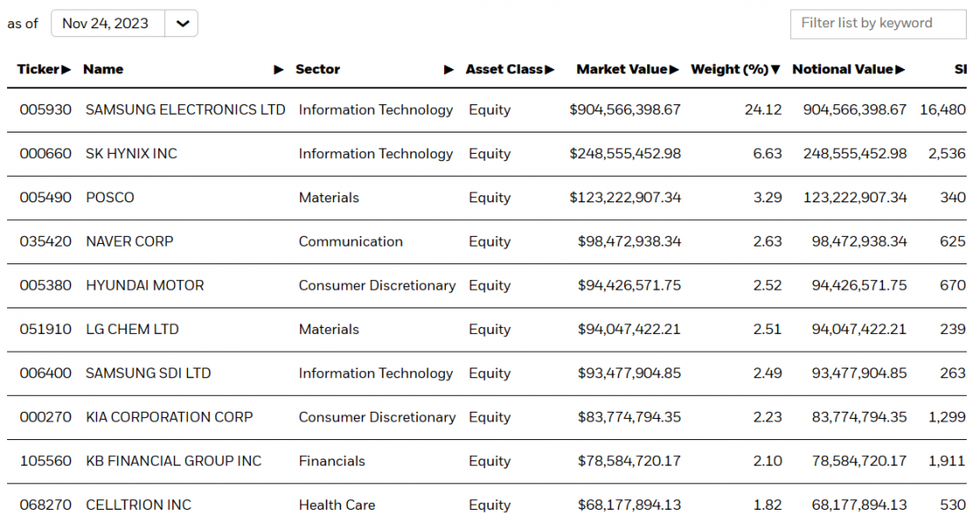
Task: Sort by Notional Value column arrow
Action: tap(901, 69)
